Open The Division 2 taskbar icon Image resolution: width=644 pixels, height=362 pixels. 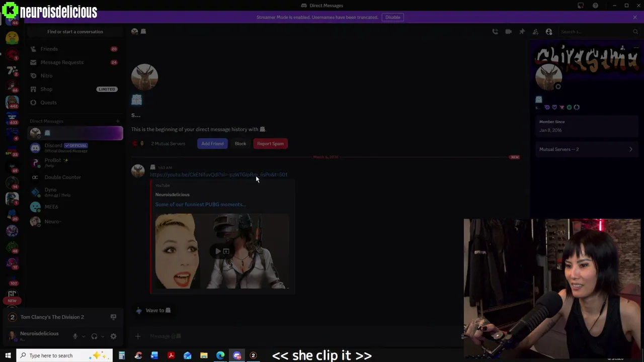pyautogui.click(x=253, y=355)
